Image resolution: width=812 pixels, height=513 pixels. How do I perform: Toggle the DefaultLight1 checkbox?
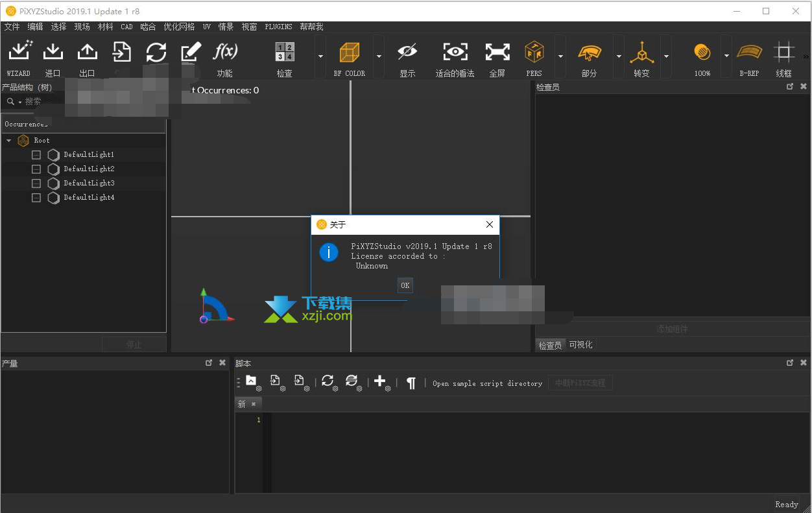click(36, 155)
